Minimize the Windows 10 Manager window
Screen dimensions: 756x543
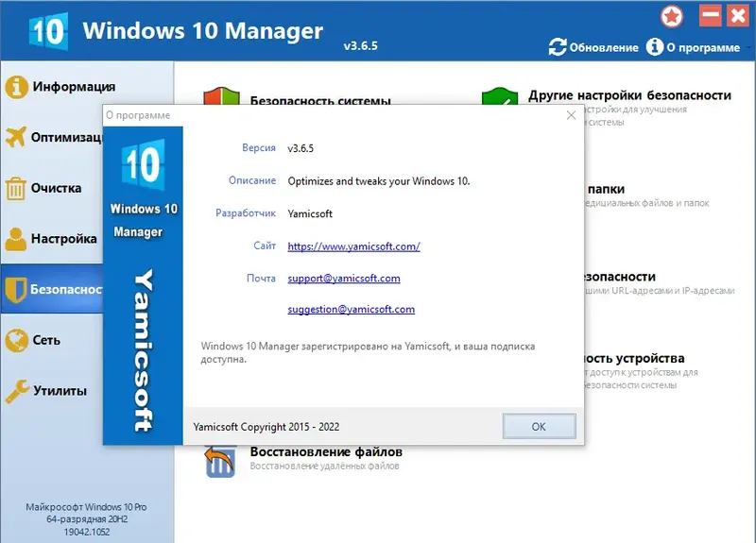(711, 15)
